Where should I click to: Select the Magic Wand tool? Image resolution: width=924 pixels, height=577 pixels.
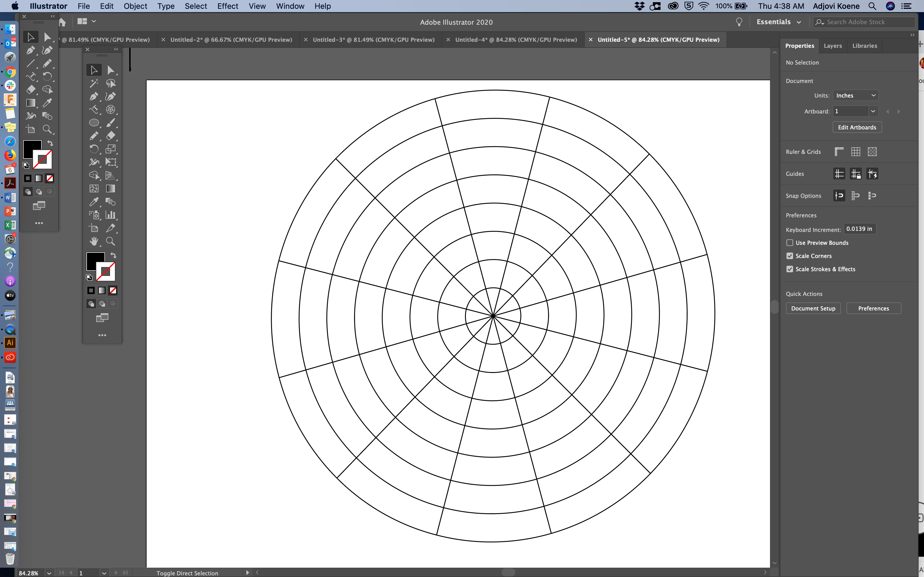coord(94,83)
